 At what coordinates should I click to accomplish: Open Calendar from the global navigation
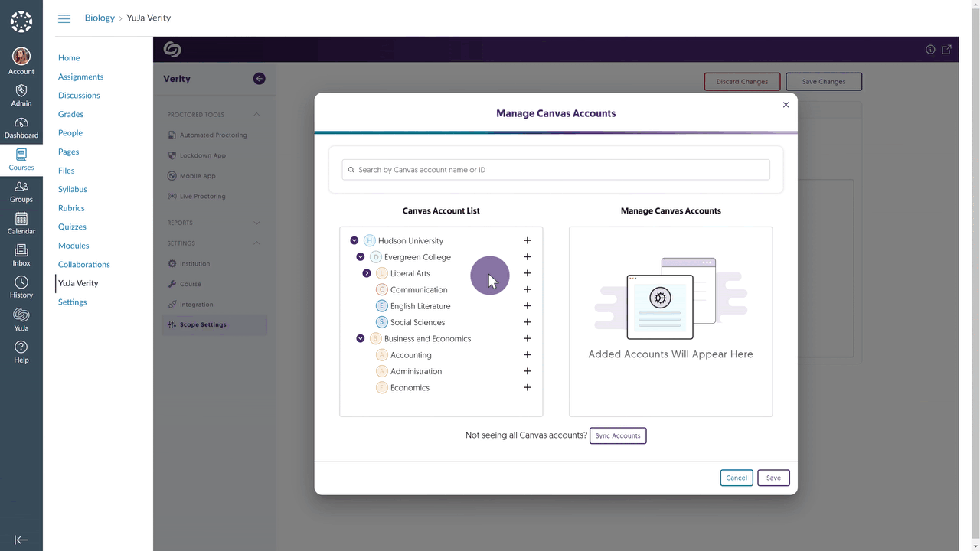(21, 220)
